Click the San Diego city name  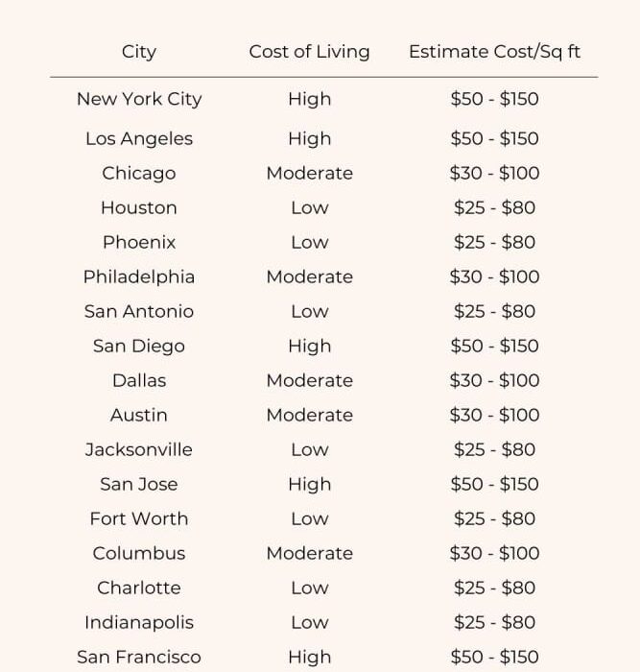pyautogui.click(x=139, y=346)
